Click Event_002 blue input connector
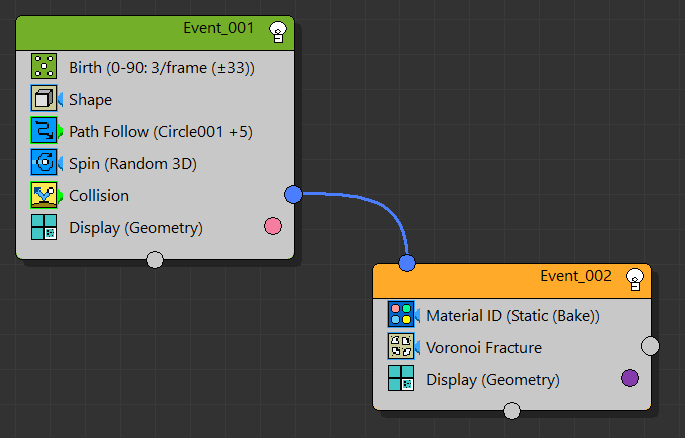 coord(406,263)
